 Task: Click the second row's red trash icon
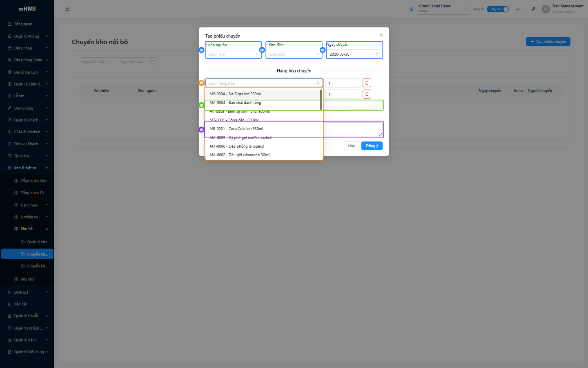367,94
